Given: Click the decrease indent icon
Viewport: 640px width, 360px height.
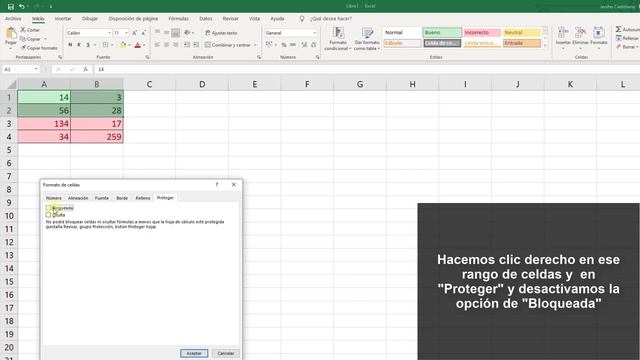Looking at the screenshot, I should pos(187,45).
